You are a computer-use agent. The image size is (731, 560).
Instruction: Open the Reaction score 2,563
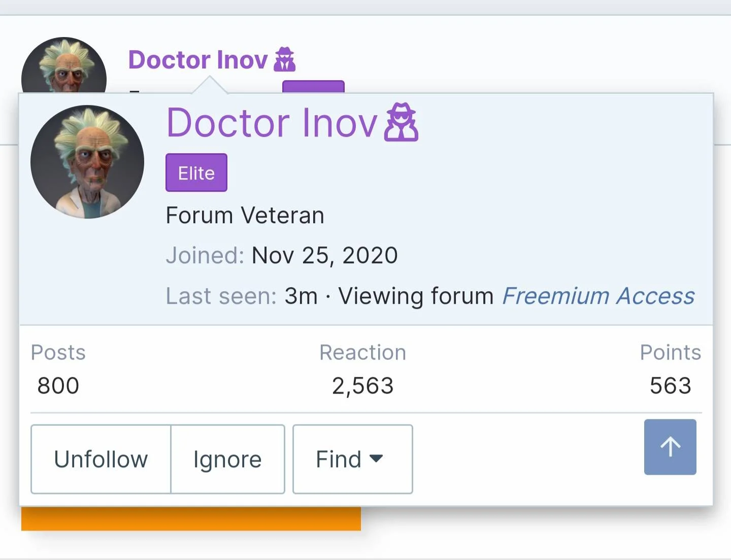pos(362,386)
